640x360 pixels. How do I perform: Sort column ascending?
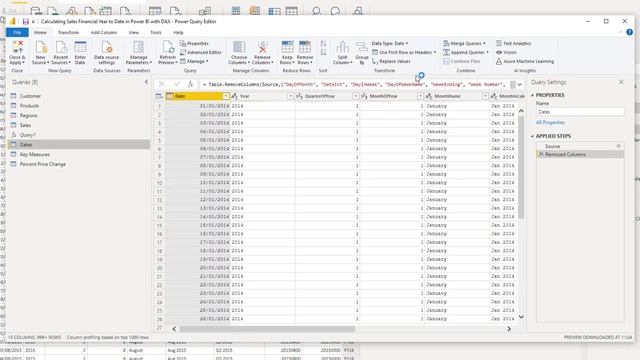(323, 43)
